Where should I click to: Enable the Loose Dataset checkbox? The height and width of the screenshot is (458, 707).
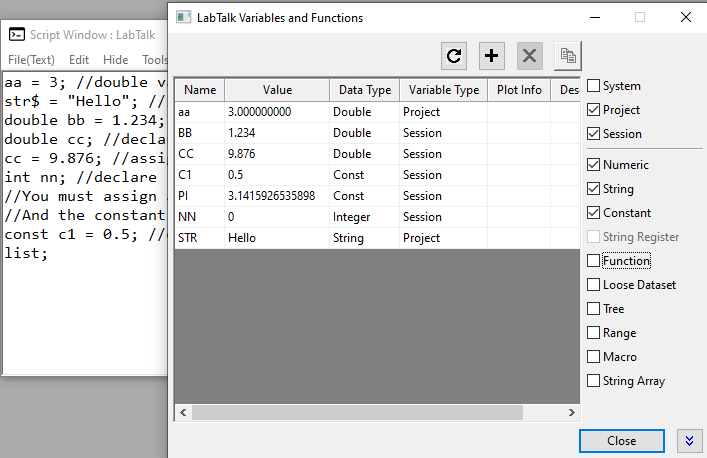[x=594, y=285]
